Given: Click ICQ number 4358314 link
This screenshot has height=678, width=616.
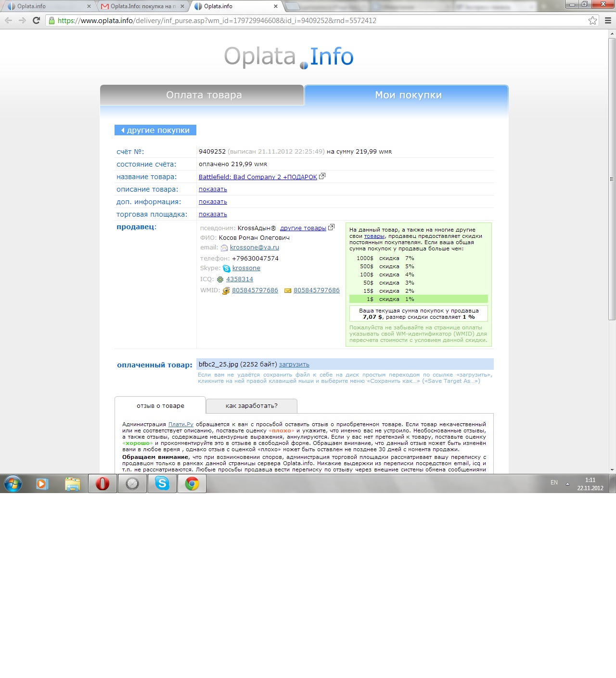Looking at the screenshot, I should 240,279.
